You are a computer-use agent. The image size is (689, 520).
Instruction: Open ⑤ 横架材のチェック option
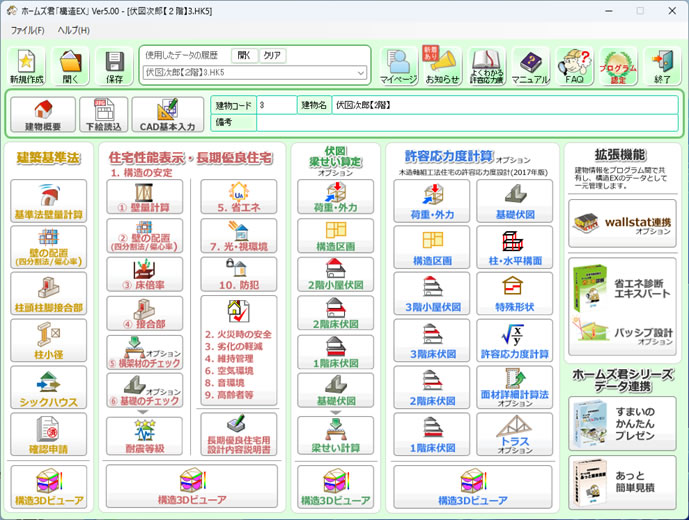click(145, 352)
